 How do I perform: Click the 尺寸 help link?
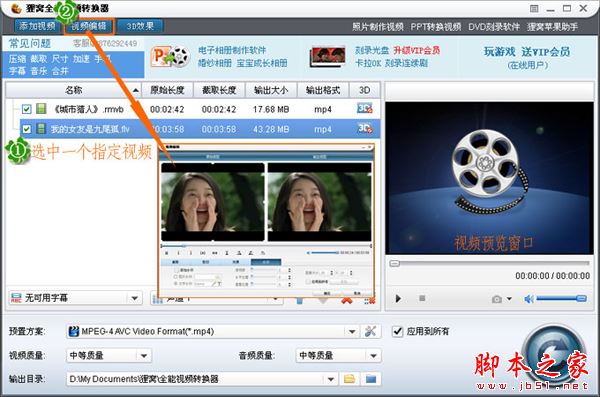coord(60,59)
